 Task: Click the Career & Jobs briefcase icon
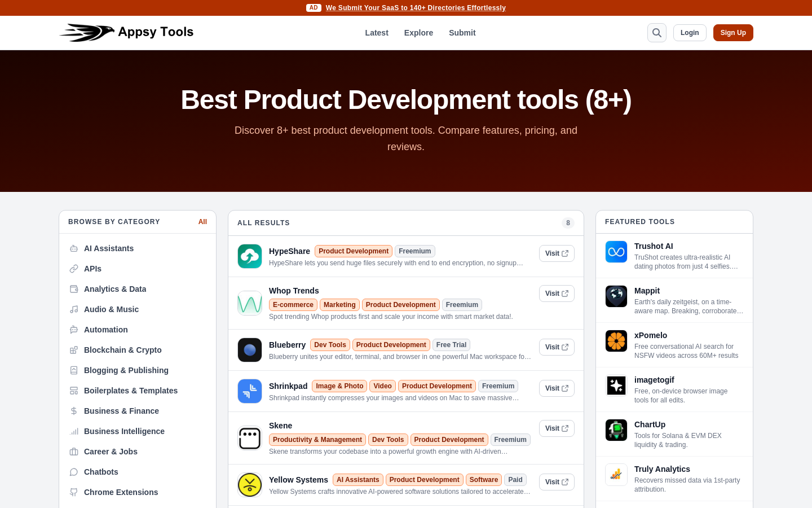74,452
